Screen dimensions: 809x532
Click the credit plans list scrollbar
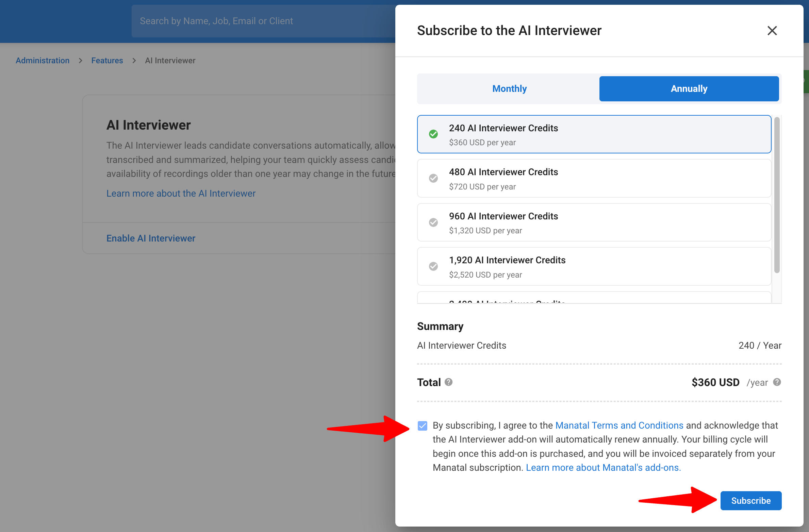[x=777, y=195]
